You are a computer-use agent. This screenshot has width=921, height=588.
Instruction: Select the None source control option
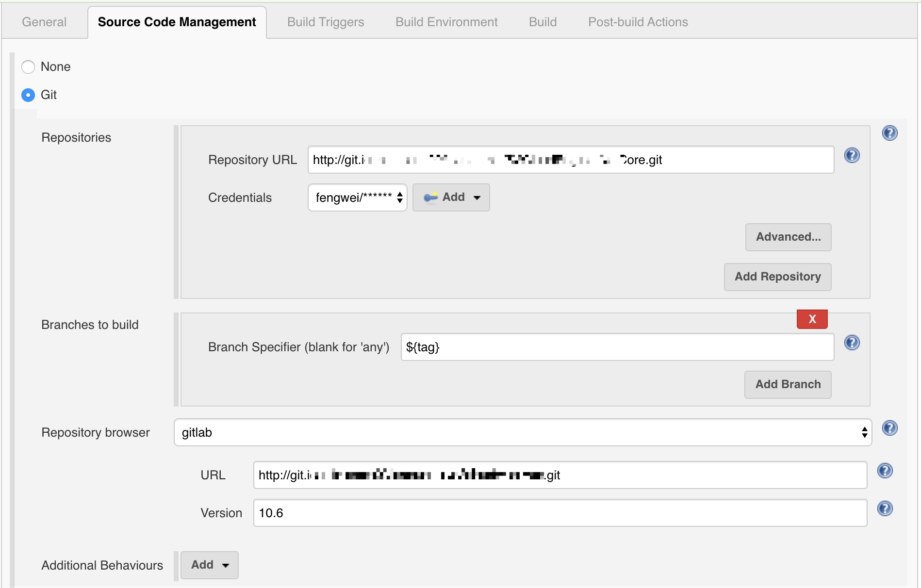pyautogui.click(x=28, y=67)
